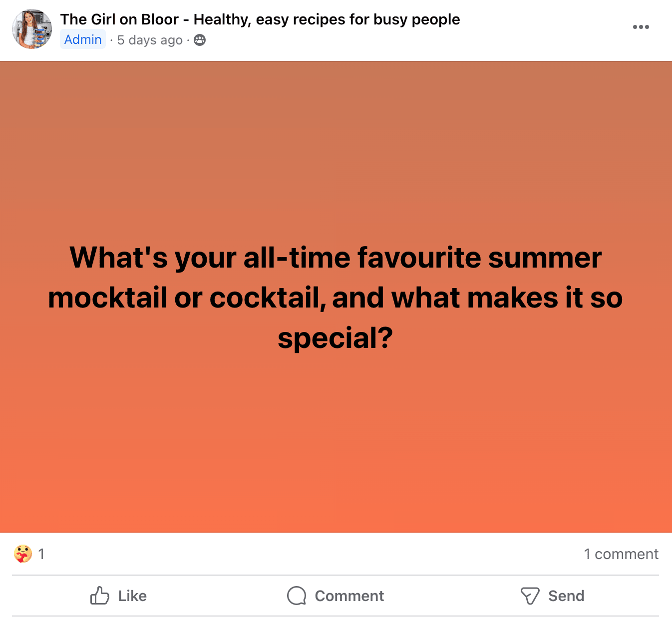Open the 5 days ago timestamp link
Image resolution: width=672 pixels, height=621 pixels.
(x=150, y=40)
